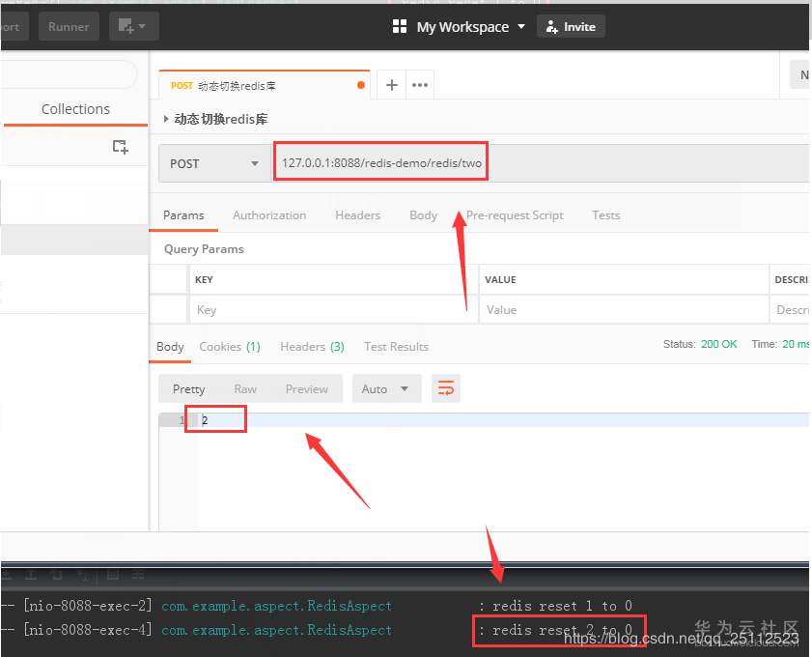The image size is (812, 657).
Task: Toggle the wrap lines icon
Action: tap(445, 388)
